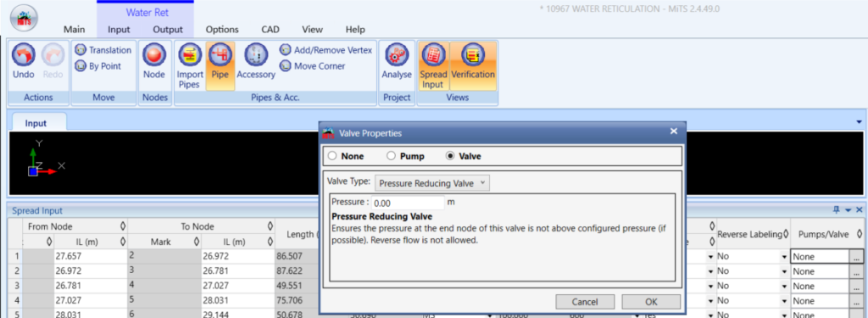Close the Valve Properties dialog
868x318 pixels.
click(674, 131)
